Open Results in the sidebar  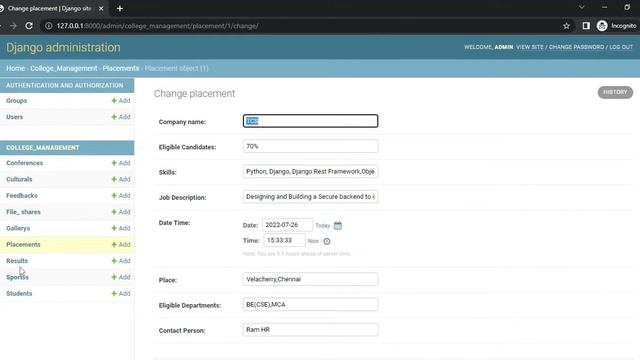click(17, 261)
